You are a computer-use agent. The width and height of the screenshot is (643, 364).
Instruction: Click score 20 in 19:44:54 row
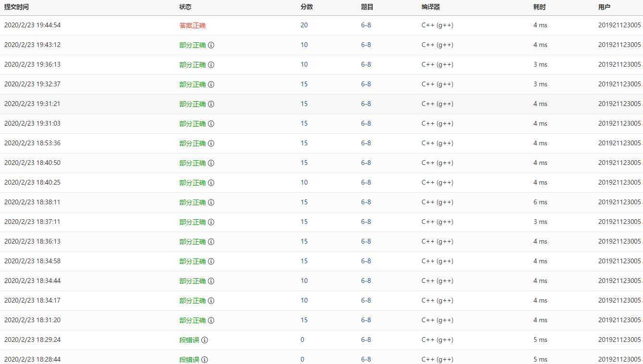coord(304,25)
